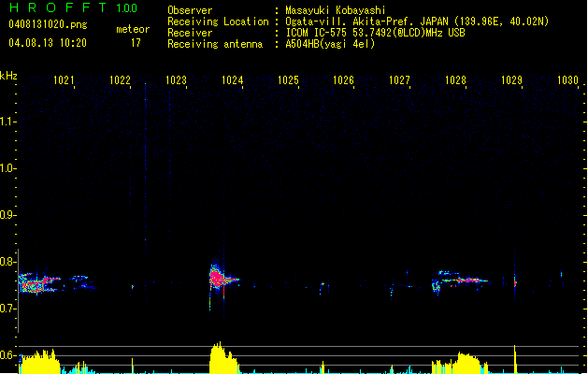Screen dimensions: 588x374
Task: Click the Observer field label
Action: click(x=190, y=10)
